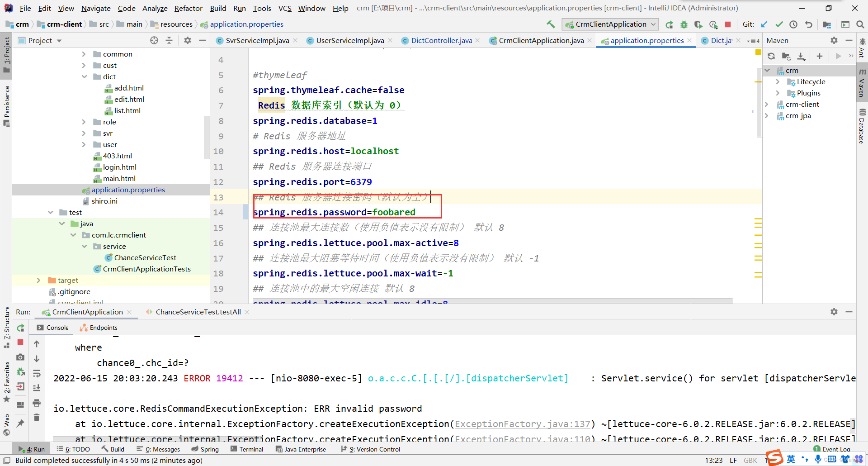Add Maven project plus icon
The width and height of the screenshot is (868, 466).
click(820, 56)
